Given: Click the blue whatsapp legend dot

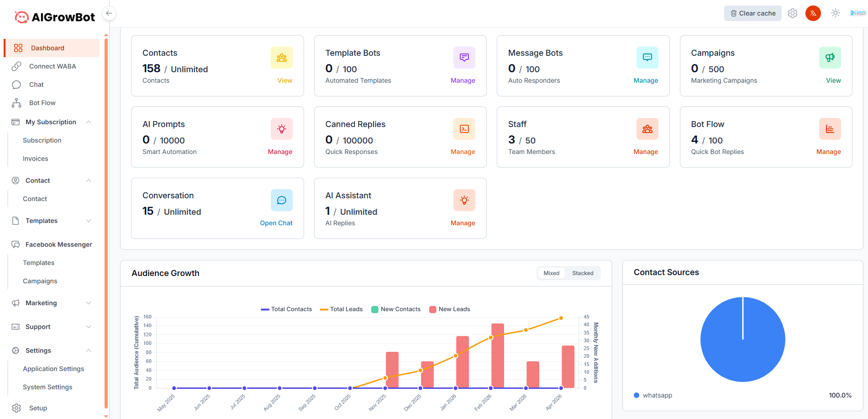Looking at the screenshot, I should point(636,395).
